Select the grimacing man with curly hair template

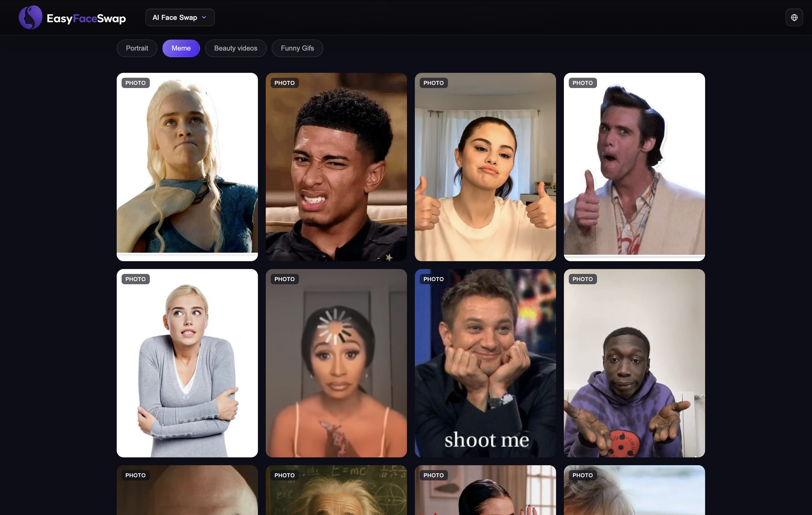coord(336,167)
